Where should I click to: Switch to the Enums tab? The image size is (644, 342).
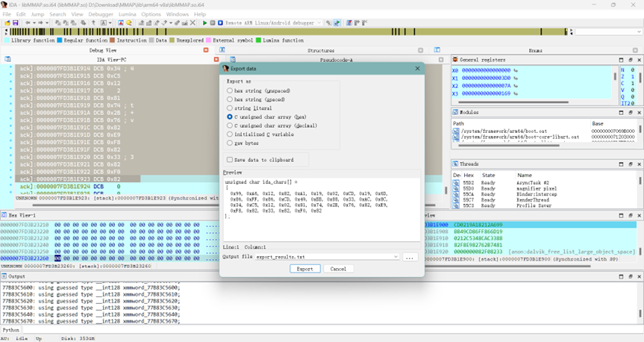click(535, 50)
